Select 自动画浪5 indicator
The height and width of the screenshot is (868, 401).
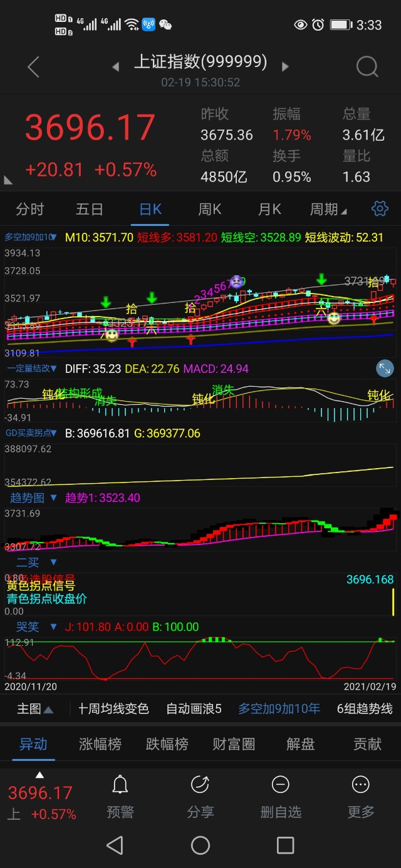pos(194,709)
